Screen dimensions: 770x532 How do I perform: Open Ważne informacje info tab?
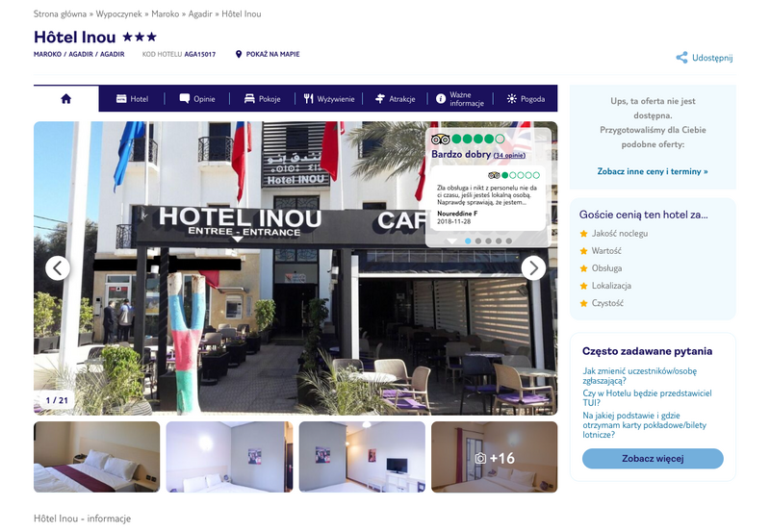coord(460,99)
